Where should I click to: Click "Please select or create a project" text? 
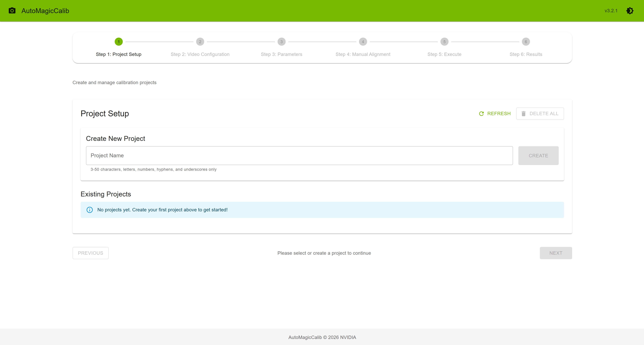324,253
